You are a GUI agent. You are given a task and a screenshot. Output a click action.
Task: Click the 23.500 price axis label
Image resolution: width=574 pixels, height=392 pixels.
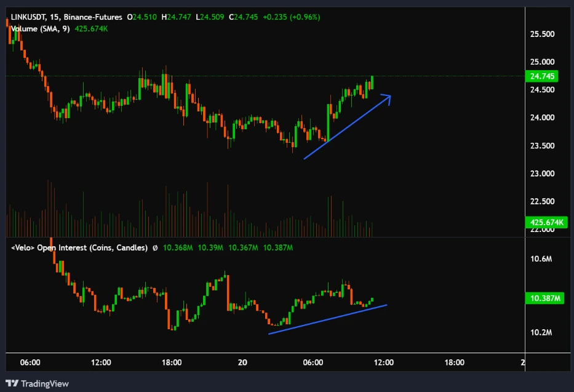coord(542,146)
